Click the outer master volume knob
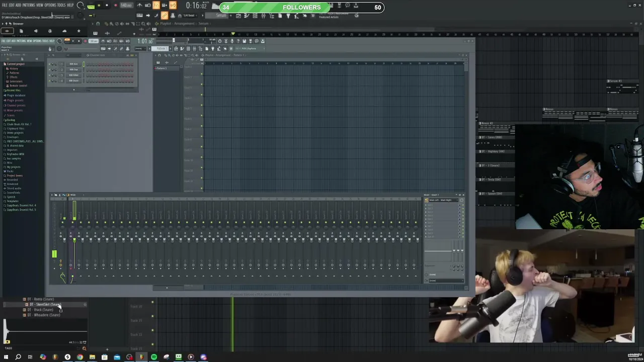 pyautogui.click(x=80, y=6)
